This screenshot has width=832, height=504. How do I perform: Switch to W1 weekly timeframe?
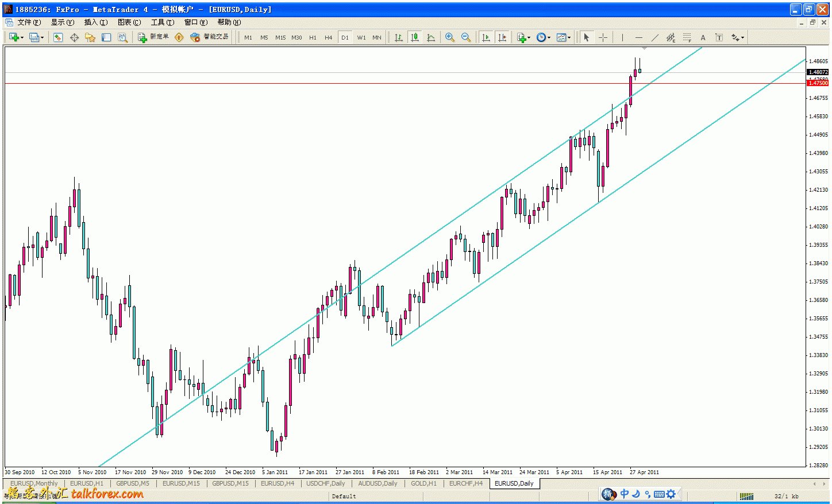tap(361, 37)
